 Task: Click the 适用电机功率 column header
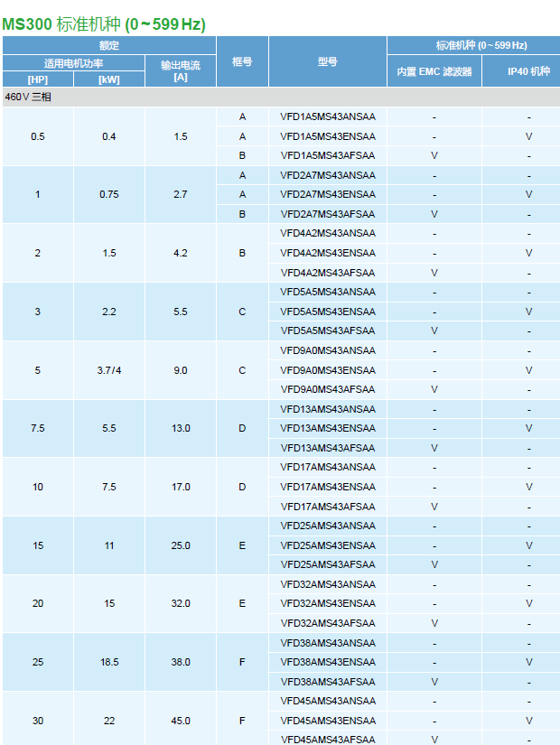coord(73,63)
